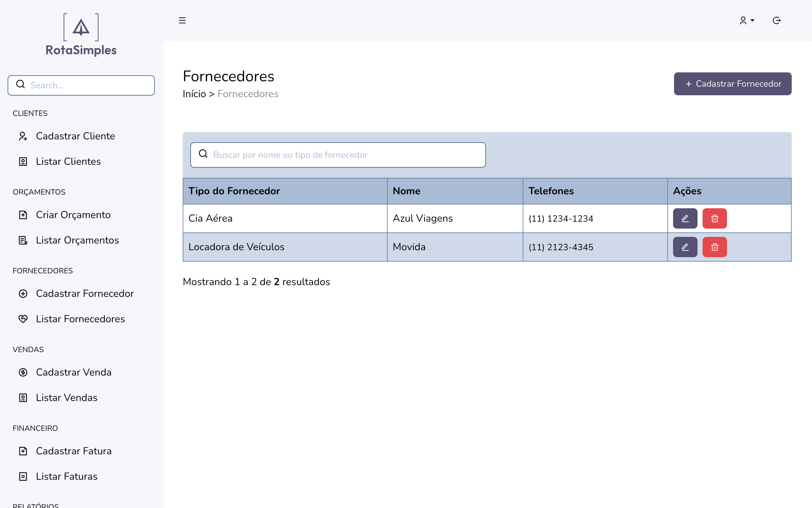This screenshot has height=508, width=812.
Task: Click the magnifier icon in supplier search
Action: click(203, 154)
